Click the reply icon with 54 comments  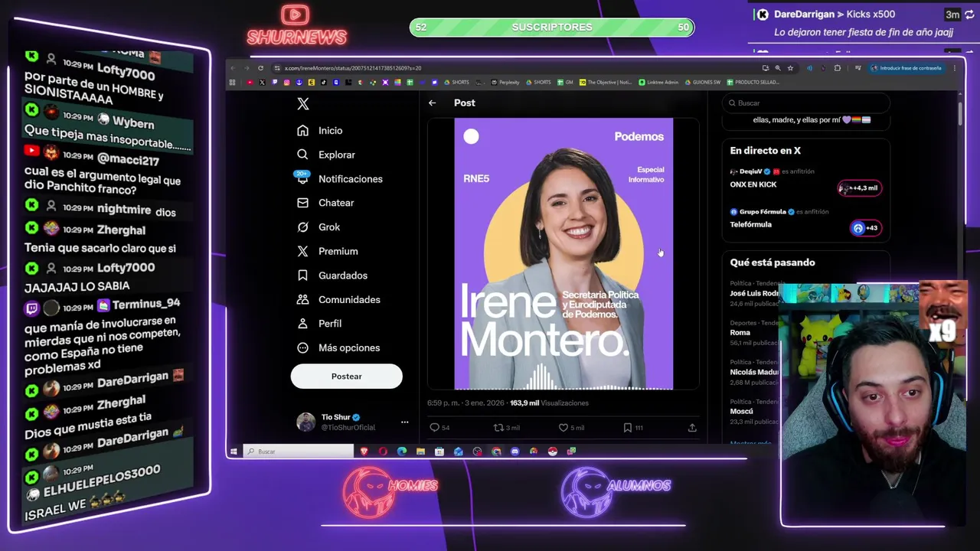434,428
